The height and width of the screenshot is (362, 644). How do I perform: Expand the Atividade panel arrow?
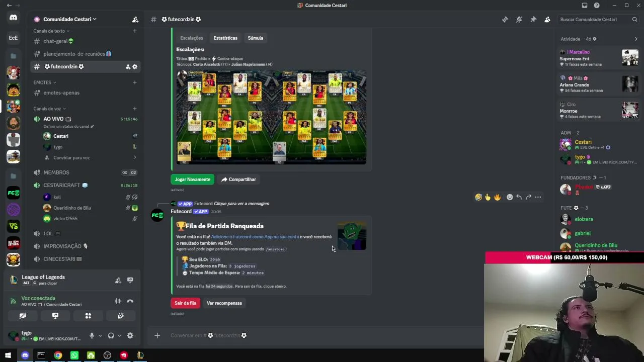(636, 39)
